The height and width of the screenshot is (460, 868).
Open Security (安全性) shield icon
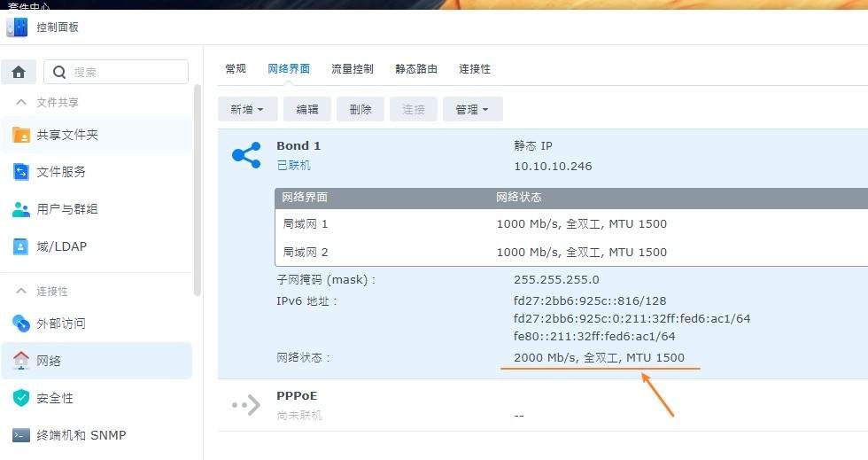point(21,398)
